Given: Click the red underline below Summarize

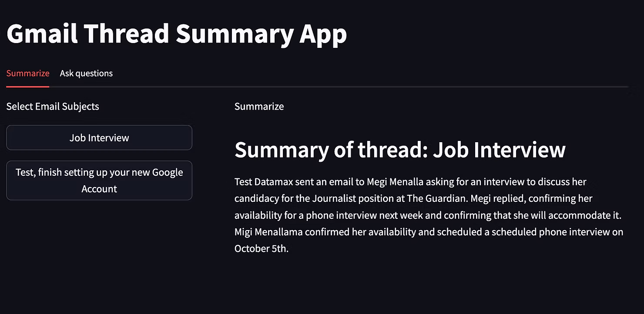Looking at the screenshot, I should [x=27, y=87].
